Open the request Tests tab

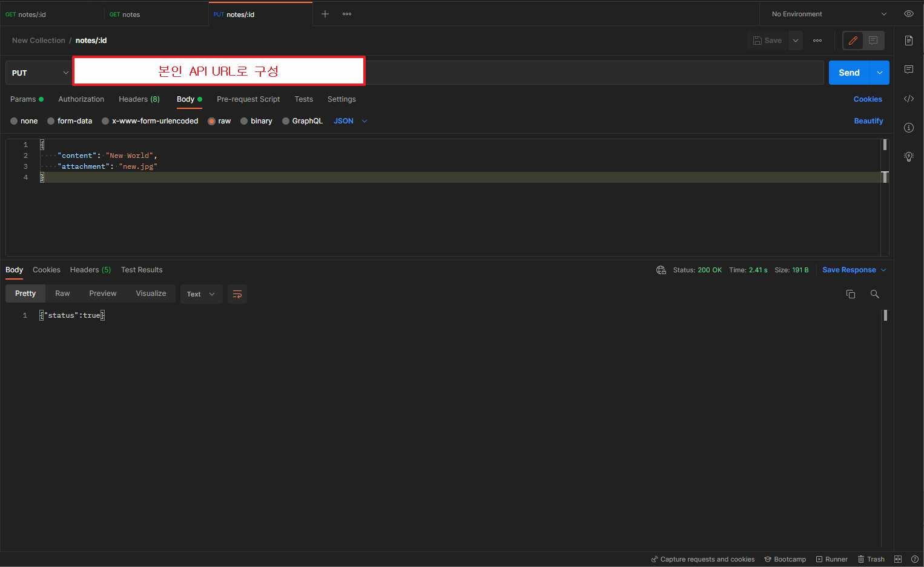pyautogui.click(x=304, y=99)
